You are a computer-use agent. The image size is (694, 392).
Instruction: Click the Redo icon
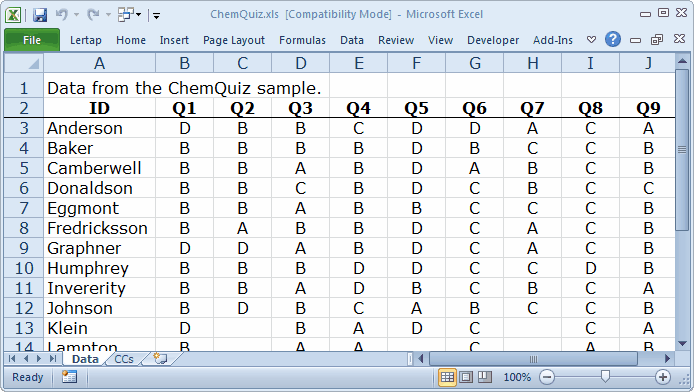click(x=93, y=15)
